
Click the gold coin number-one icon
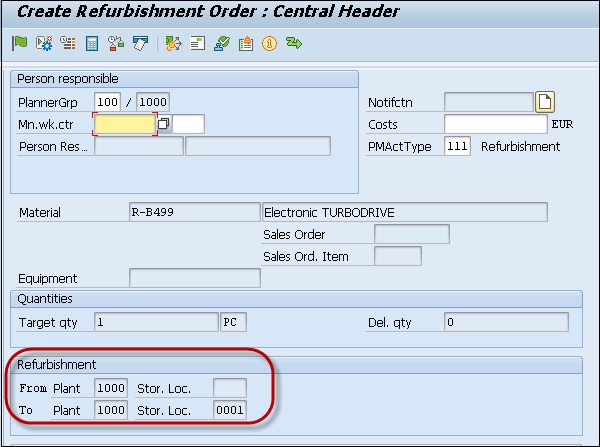269,44
